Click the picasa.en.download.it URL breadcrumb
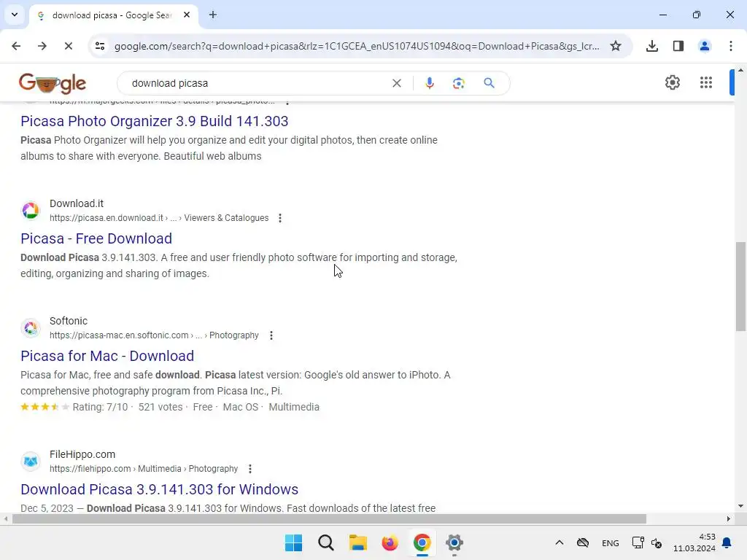This screenshot has width=747, height=560. [x=159, y=218]
